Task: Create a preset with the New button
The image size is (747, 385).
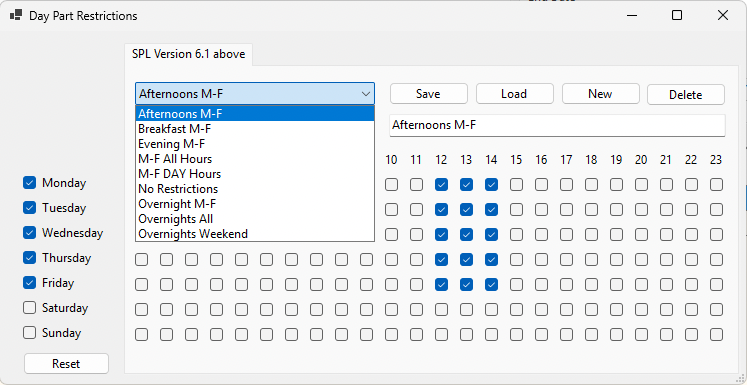Action: (600, 94)
